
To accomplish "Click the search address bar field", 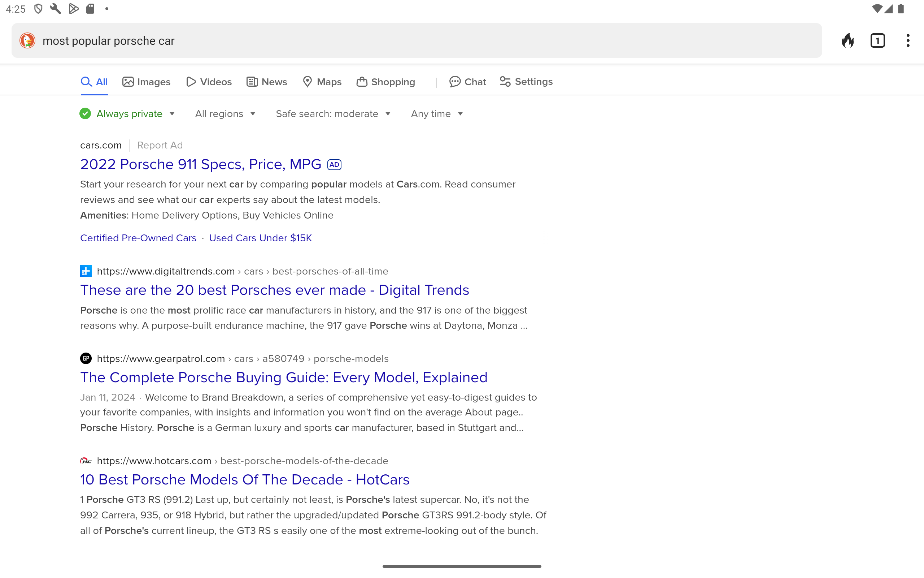I will click(417, 40).
